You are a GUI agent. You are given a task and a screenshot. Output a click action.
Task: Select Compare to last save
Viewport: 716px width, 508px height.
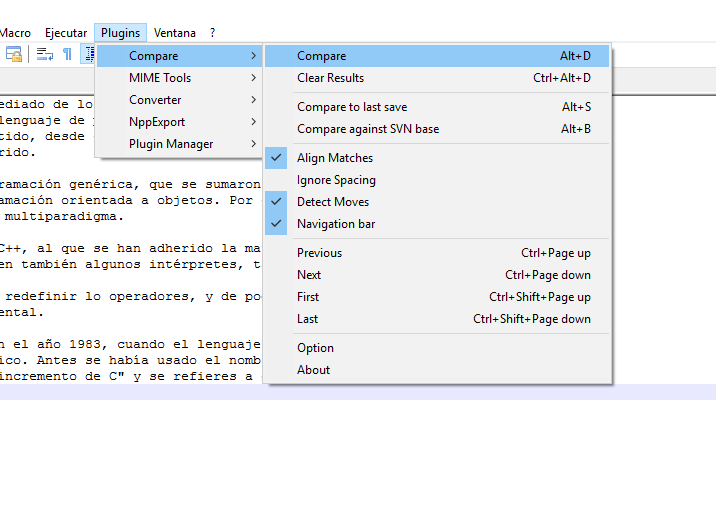437,107
